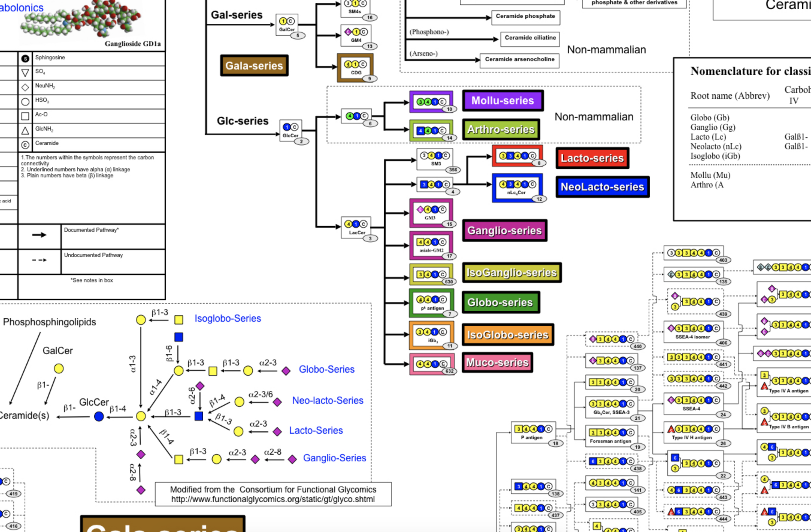
Task: Click the pink Muco-series label
Action: (497, 362)
